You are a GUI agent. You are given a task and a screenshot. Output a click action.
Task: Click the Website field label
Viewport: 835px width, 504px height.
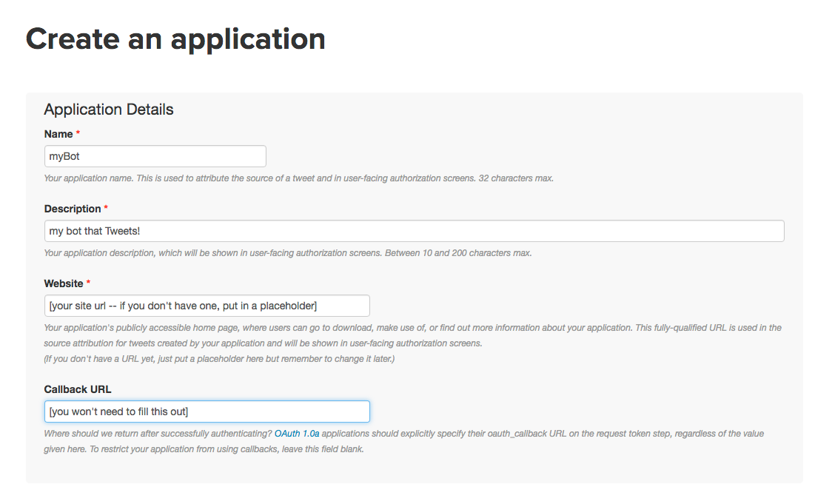tap(64, 283)
